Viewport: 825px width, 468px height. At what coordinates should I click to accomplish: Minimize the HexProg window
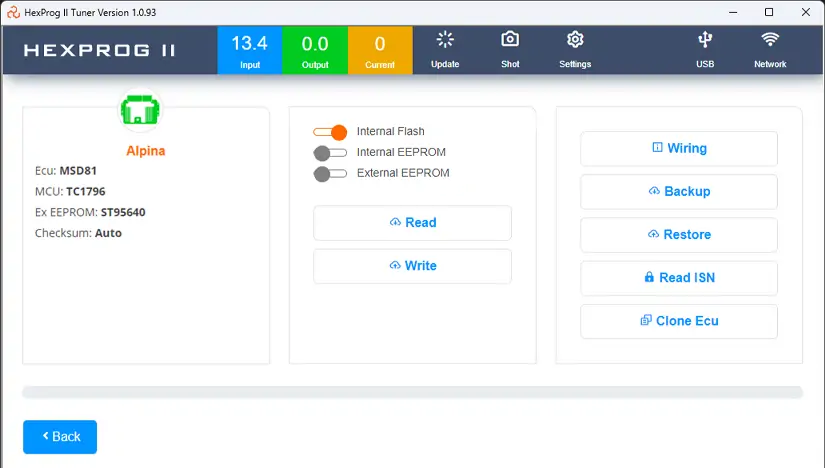733,12
